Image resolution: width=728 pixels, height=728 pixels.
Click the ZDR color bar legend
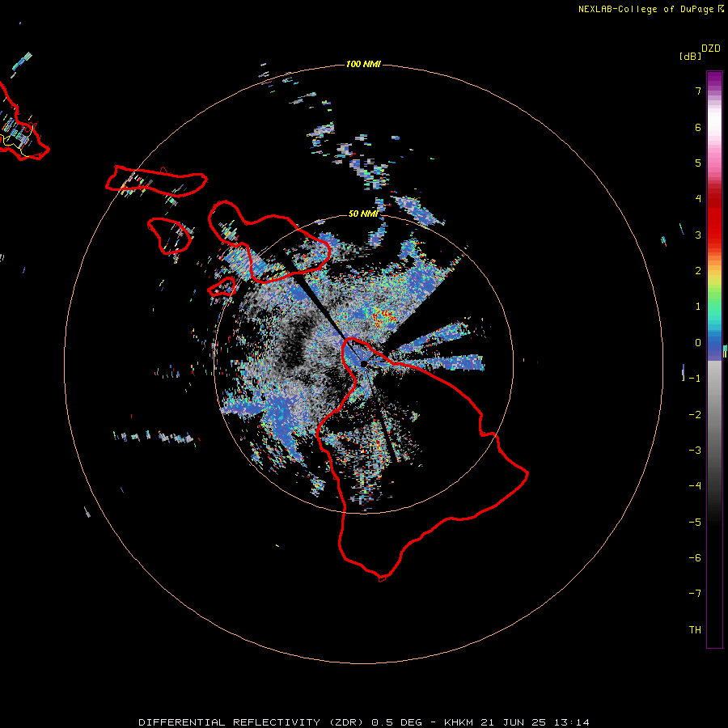[x=714, y=359]
